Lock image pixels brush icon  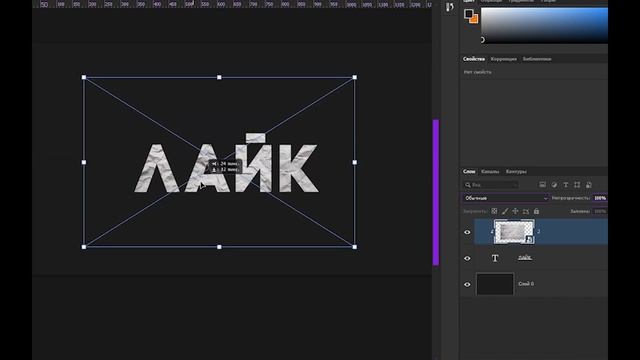(x=505, y=211)
